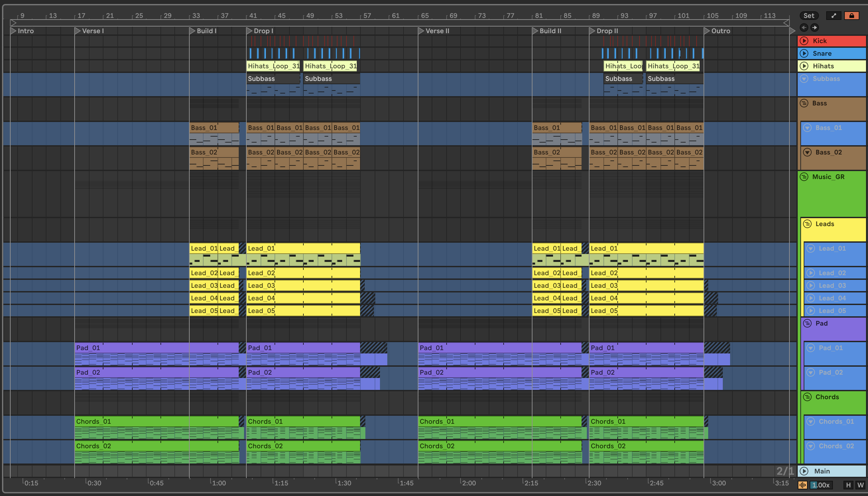Click the Pad group fold icon
Image resolution: width=868 pixels, height=496 pixels.
(807, 323)
